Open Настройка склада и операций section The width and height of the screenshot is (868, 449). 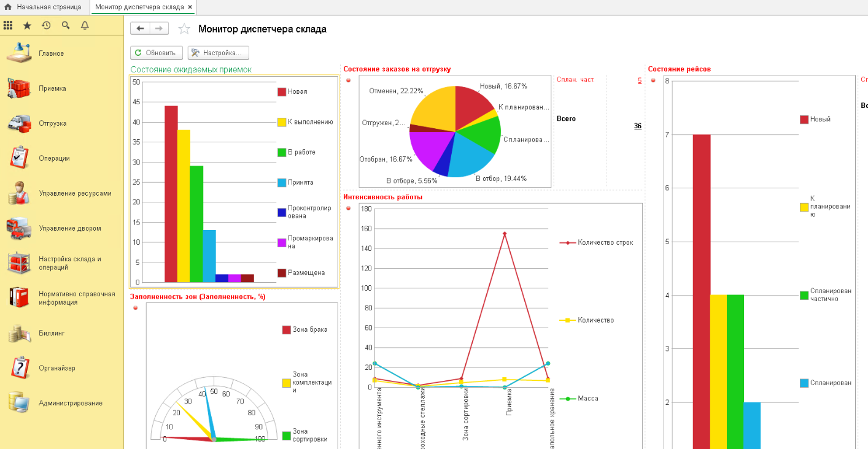pos(62,263)
